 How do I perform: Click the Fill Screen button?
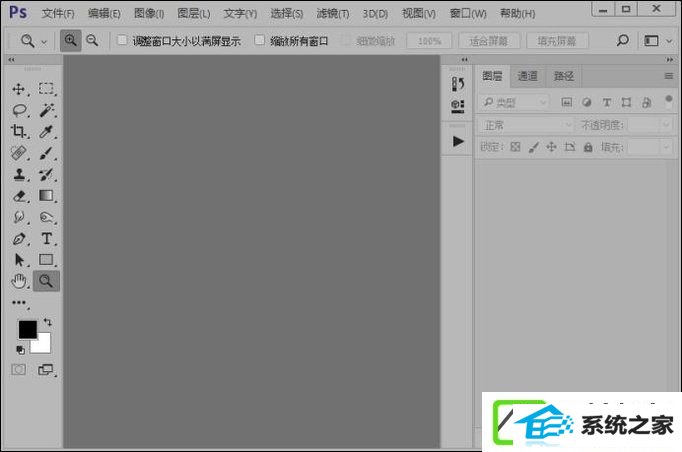pos(557,41)
